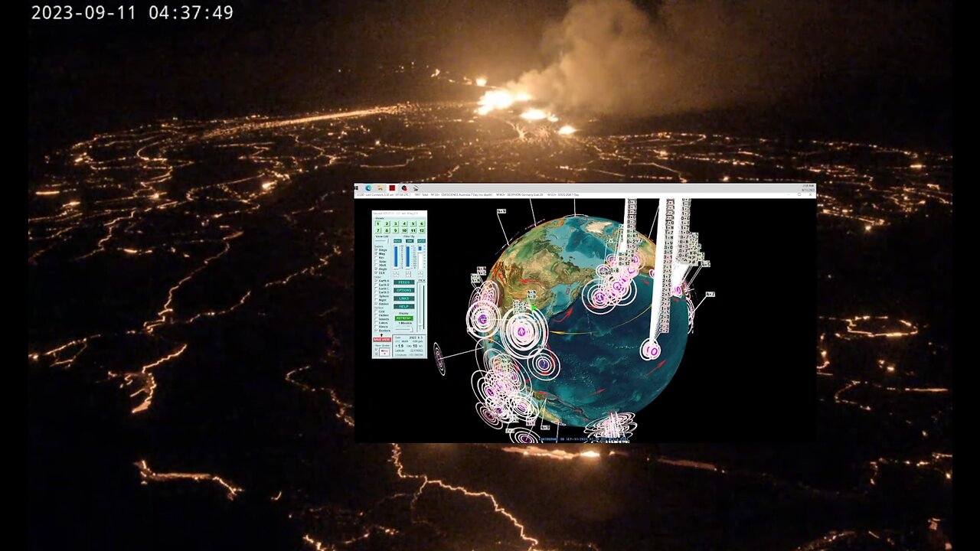Image resolution: width=980 pixels, height=551 pixels.
Task: Select saved view 12 button
Action: tap(422, 230)
